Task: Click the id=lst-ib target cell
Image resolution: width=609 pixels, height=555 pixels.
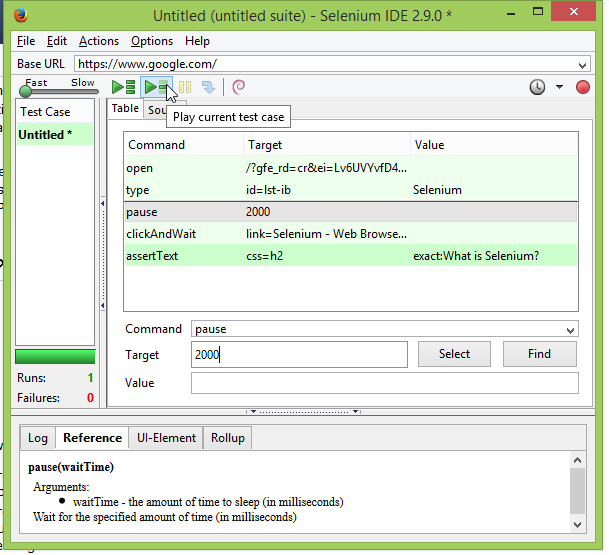Action: pos(268,190)
